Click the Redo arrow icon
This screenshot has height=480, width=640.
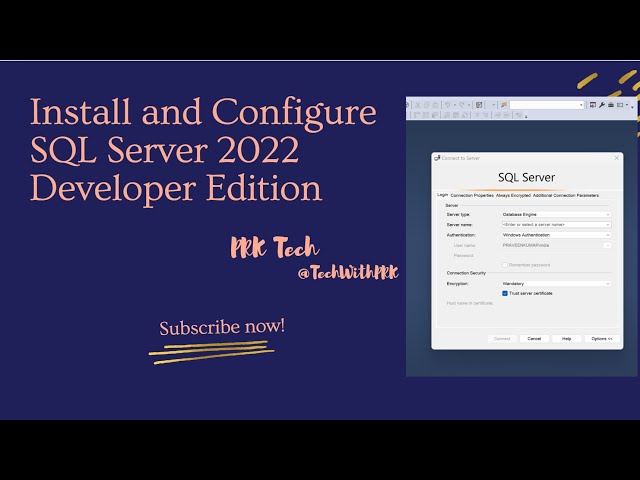[462, 105]
